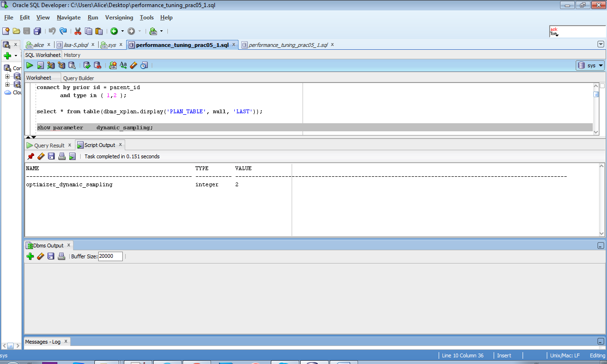Click the Save All icon in main toolbar
607x364 pixels.
pyautogui.click(x=37, y=31)
